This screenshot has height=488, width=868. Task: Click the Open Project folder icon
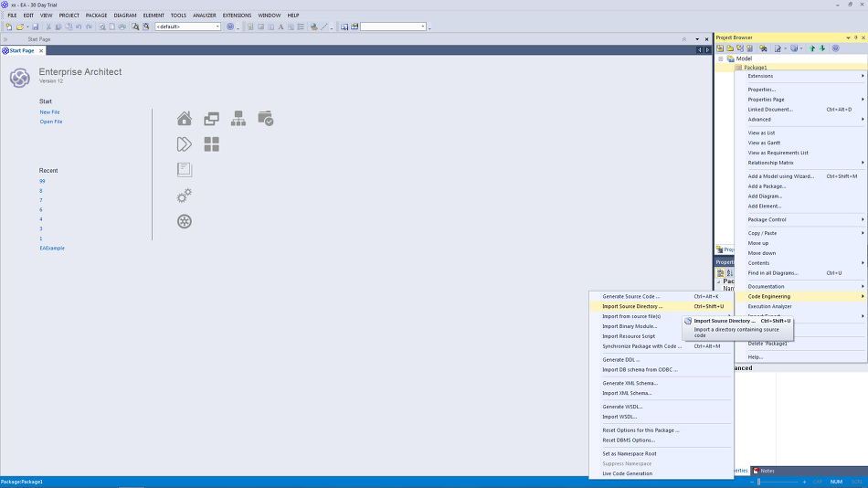[x=20, y=27]
